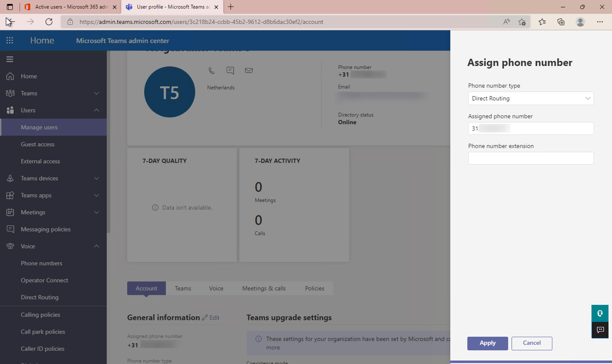Open Phone number type dropdown
The image size is (612, 364).
pos(531,98)
